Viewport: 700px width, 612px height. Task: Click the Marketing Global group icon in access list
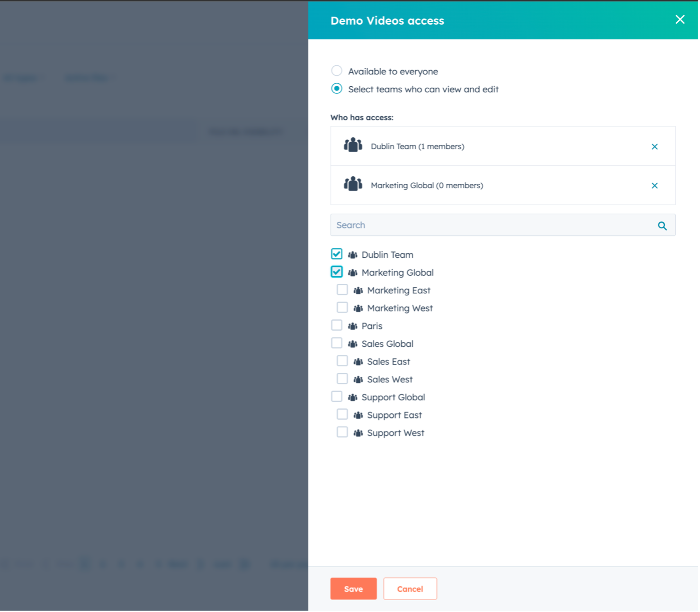(x=354, y=184)
